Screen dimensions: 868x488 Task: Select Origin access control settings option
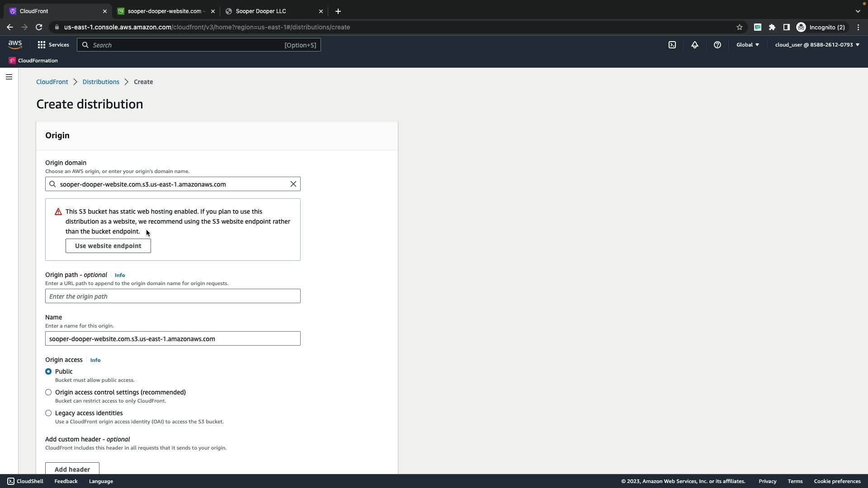[x=48, y=392]
